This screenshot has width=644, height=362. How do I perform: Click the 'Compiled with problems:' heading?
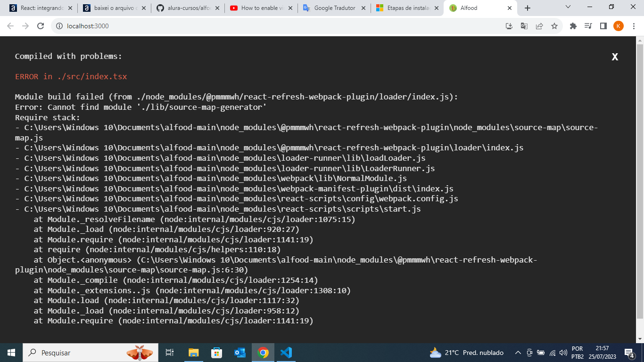coord(68,56)
